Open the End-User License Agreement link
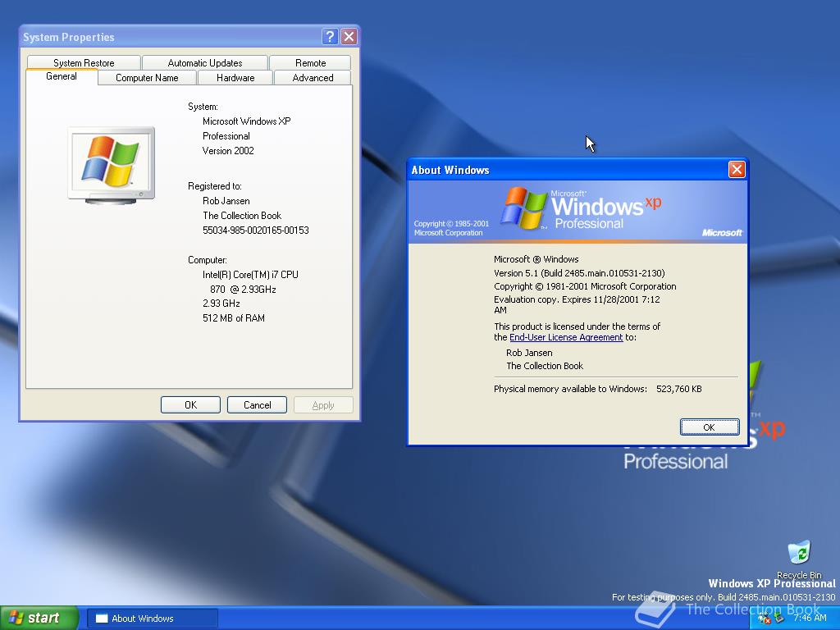Viewport: 840px width, 630px height. click(566, 337)
